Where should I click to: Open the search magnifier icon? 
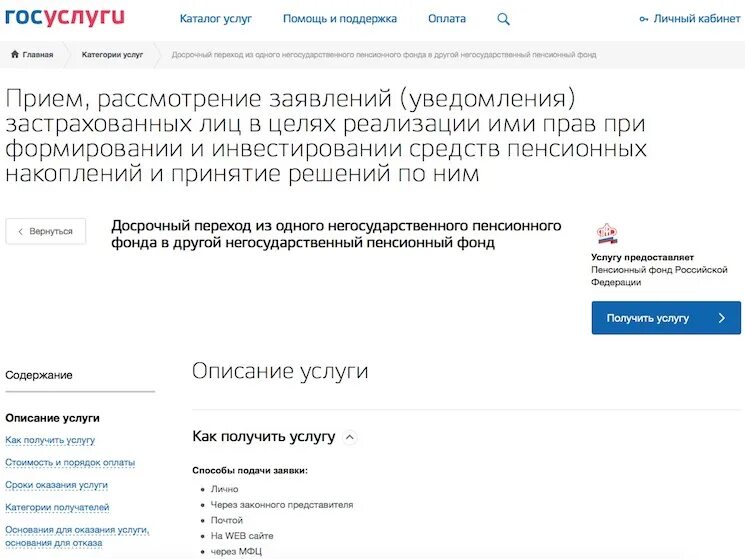point(503,19)
